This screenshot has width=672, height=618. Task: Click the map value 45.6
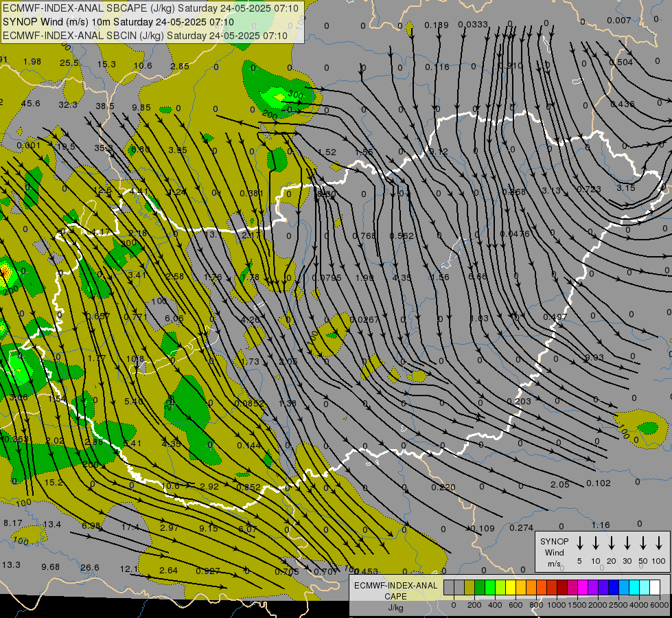[x=30, y=104]
